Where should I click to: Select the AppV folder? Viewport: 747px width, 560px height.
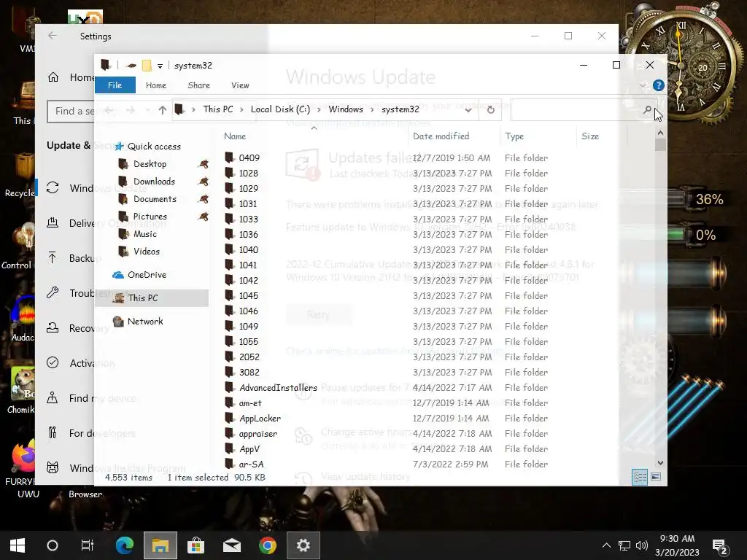point(249,449)
